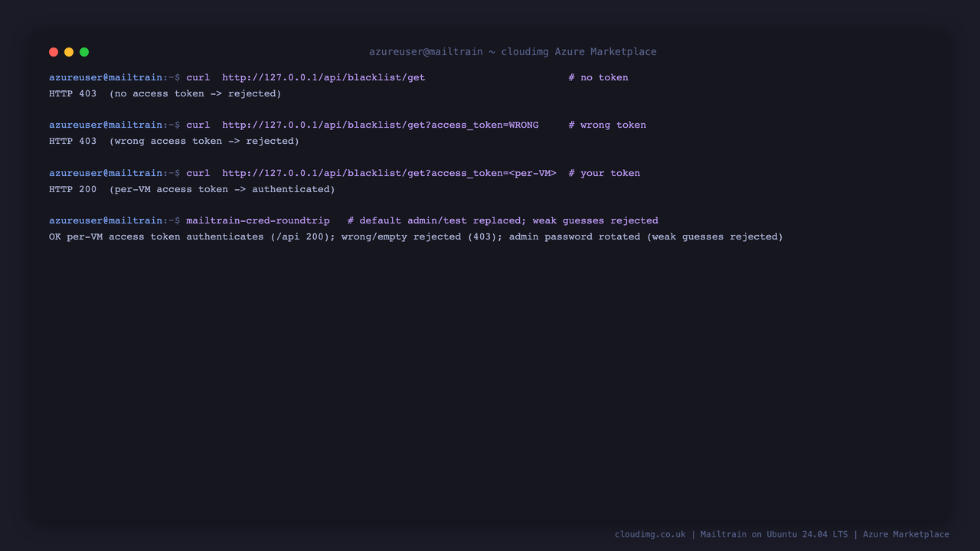The width and height of the screenshot is (980, 551).
Task: Click the green maximize window button
Action: [84, 52]
